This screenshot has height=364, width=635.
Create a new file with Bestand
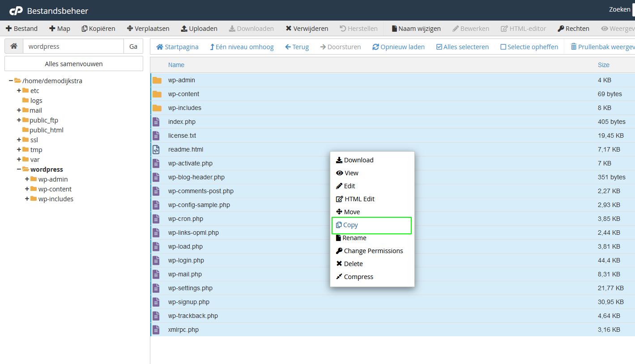point(21,28)
